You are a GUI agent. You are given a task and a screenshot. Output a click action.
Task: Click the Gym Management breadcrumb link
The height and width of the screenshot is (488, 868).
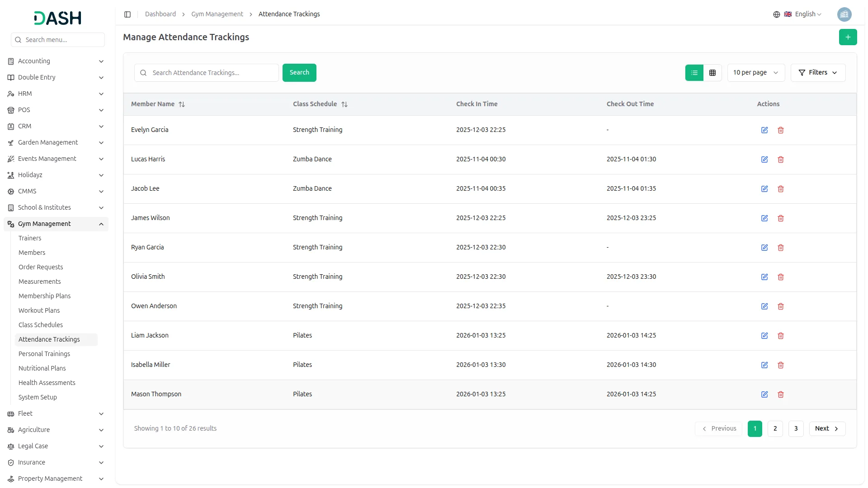pyautogui.click(x=217, y=14)
